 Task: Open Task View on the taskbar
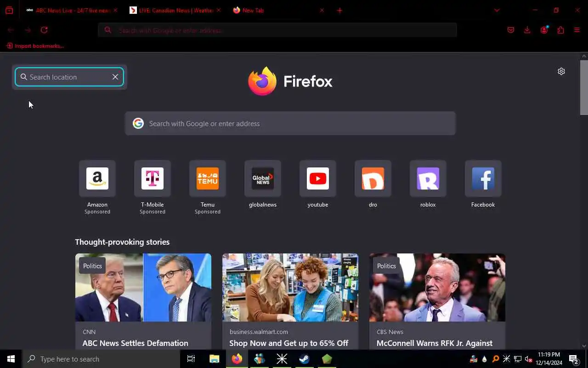coord(191,359)
